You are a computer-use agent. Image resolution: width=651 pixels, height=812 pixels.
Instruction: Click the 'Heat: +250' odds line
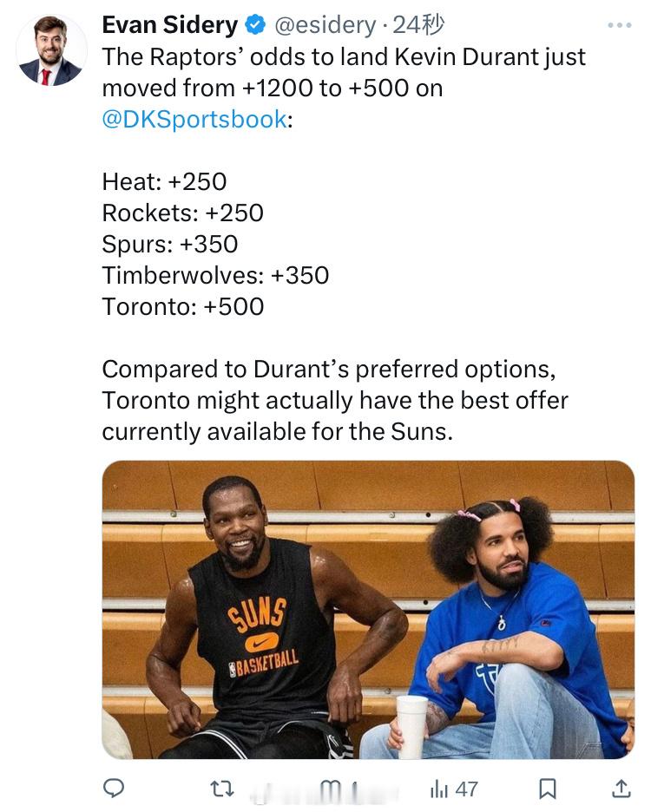coord(164,182)
